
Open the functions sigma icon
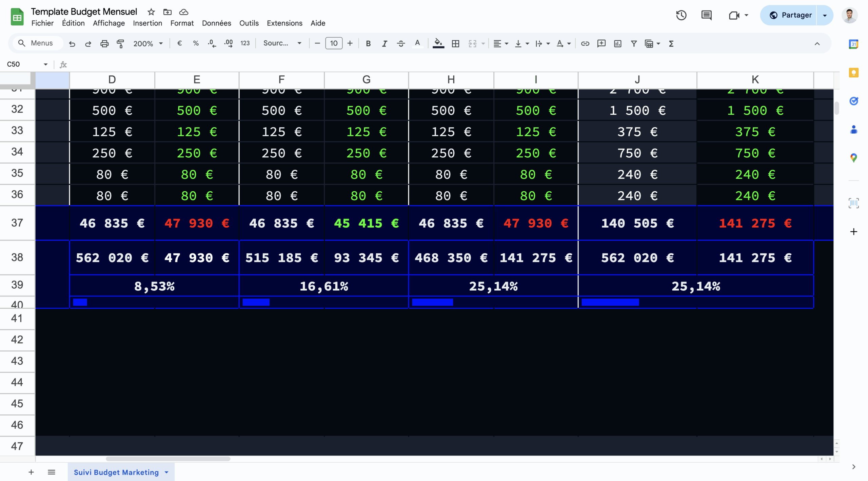(671, 43)
